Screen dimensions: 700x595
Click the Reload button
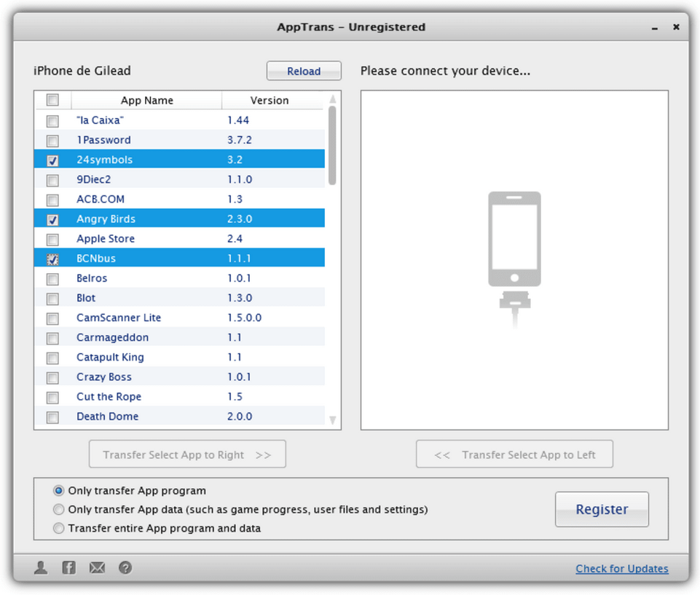(304, 71)
